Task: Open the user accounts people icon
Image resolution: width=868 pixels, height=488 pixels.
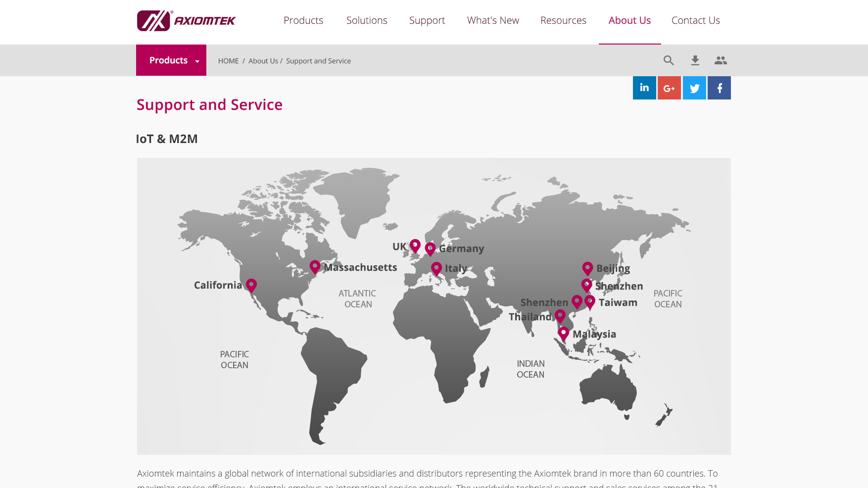Action: (721, 60)
